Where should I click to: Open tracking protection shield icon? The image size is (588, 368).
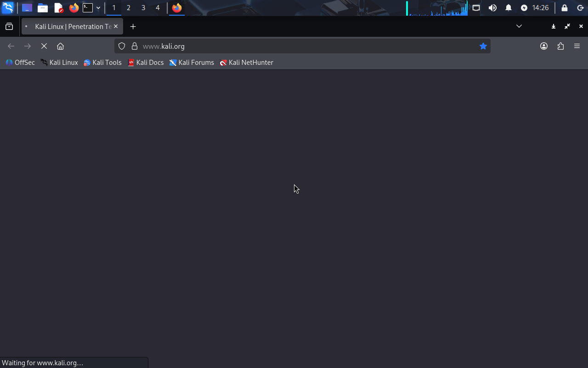[122, 46]
